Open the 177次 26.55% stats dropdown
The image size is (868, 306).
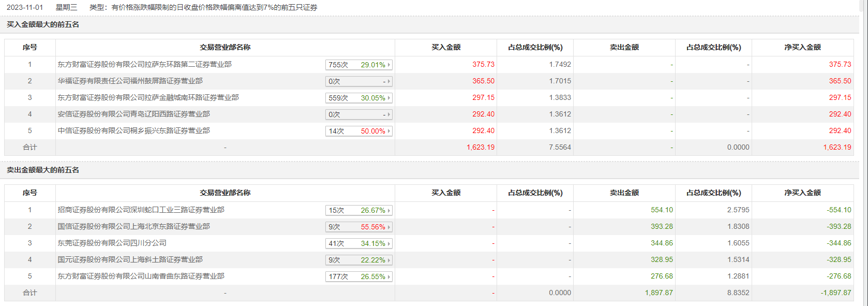pyautogui.click(x=359, y=276)
